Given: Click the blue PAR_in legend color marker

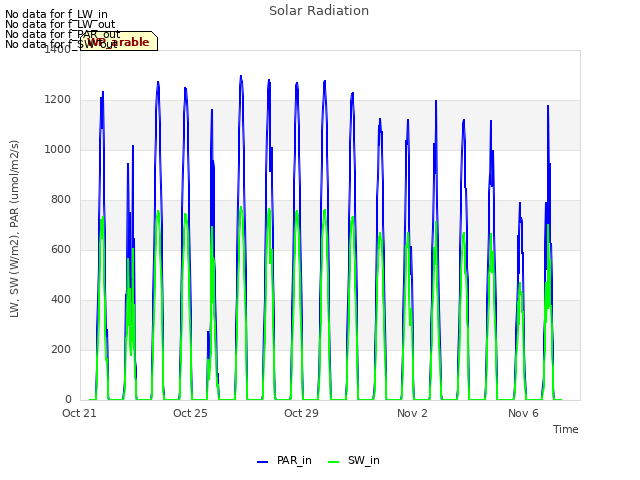Looking at the screenshot, I should tap(262, 462).
